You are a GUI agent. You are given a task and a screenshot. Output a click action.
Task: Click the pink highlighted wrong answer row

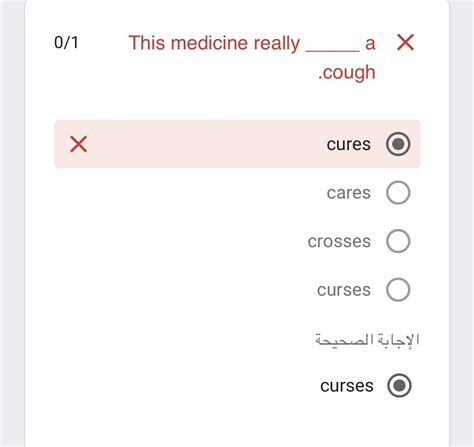tap(237, 144)
